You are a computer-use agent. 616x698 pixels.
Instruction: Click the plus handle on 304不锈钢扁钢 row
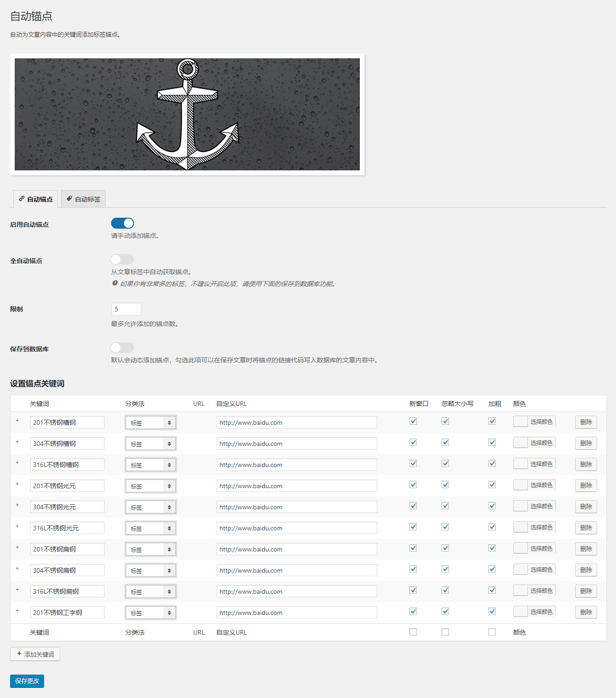coord(17,569)
